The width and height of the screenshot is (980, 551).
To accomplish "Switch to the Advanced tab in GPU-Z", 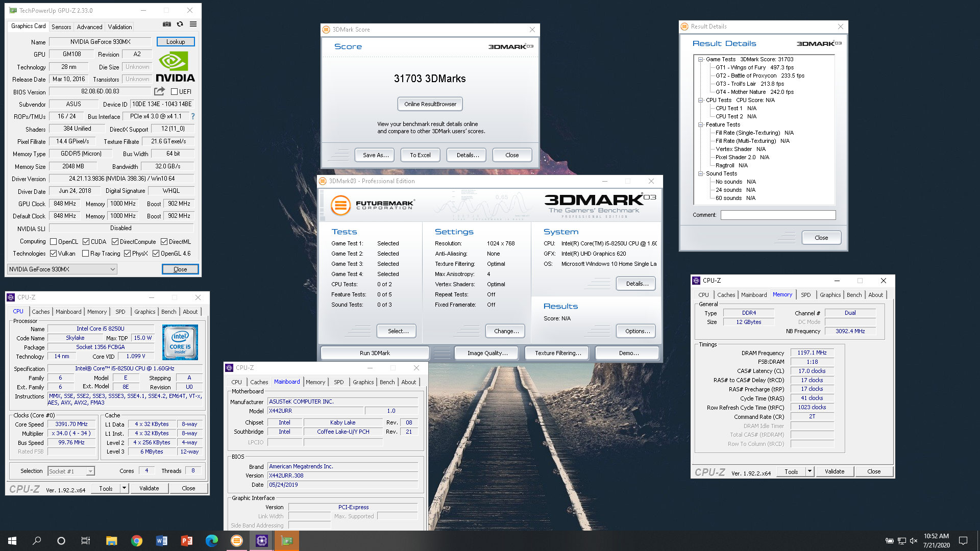I will point(89,27).
